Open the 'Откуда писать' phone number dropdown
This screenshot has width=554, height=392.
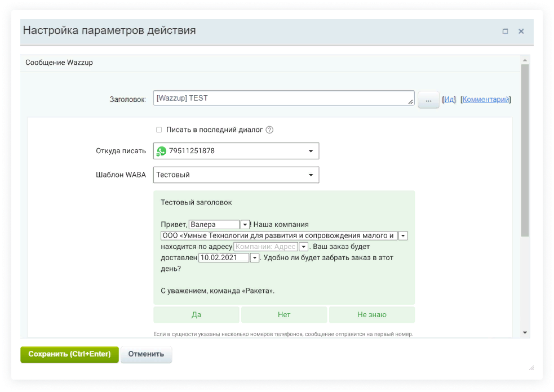click(x=311, y=151)
